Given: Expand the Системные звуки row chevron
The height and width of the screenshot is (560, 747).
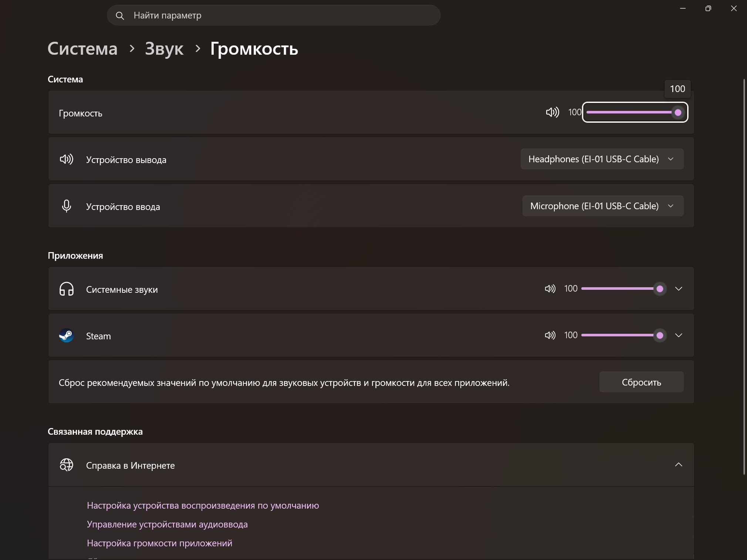Looking at the screenshot, I should [679, 289].
